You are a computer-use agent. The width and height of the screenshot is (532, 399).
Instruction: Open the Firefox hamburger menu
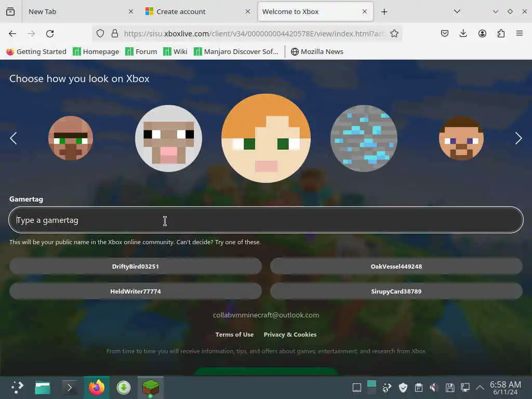(x=520, y=34)
